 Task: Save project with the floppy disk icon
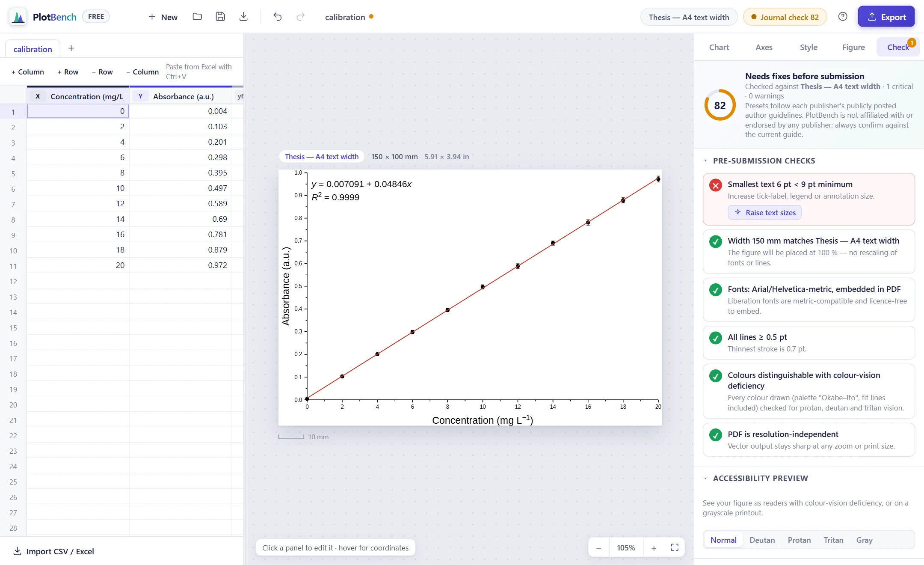point(220,17)
